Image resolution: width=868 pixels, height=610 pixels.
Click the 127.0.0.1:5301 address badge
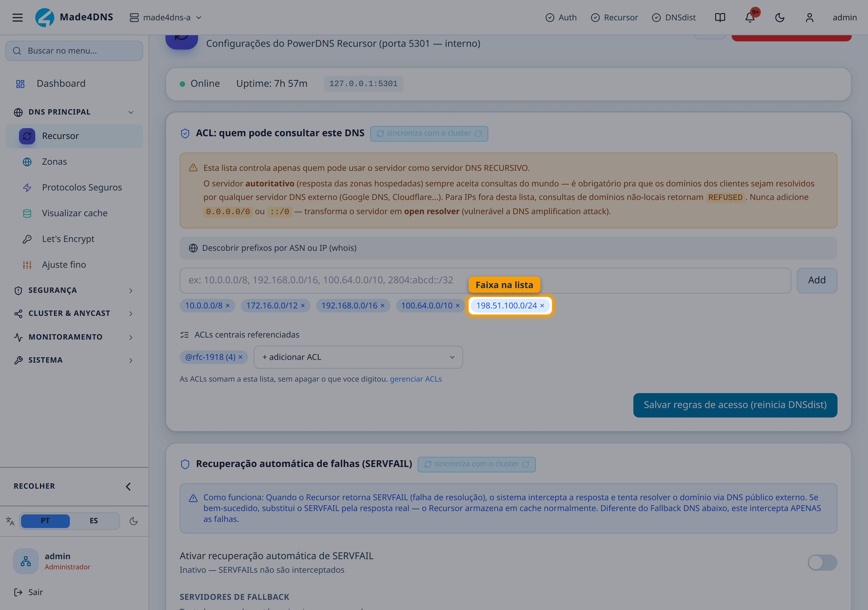click(363, 84)
